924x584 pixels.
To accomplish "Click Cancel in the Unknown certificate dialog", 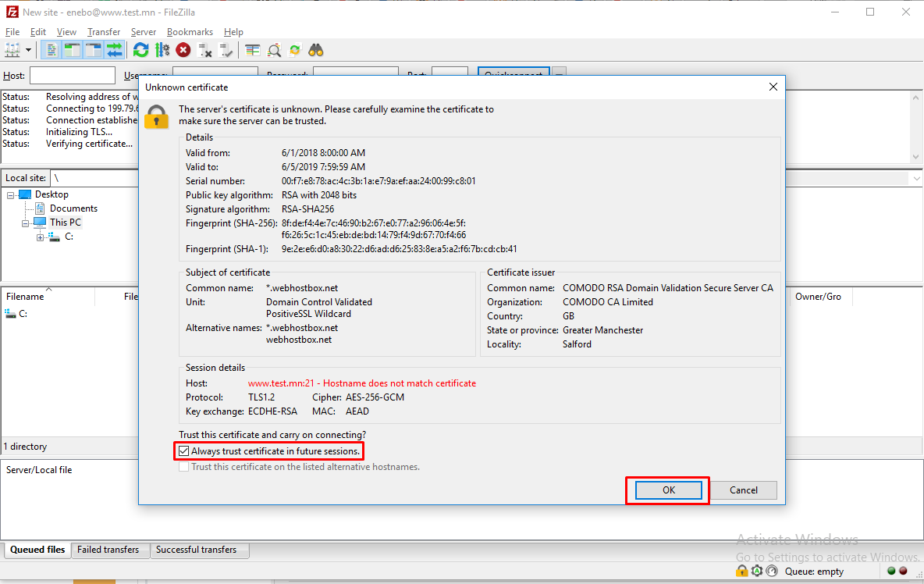I will point(743,490).
